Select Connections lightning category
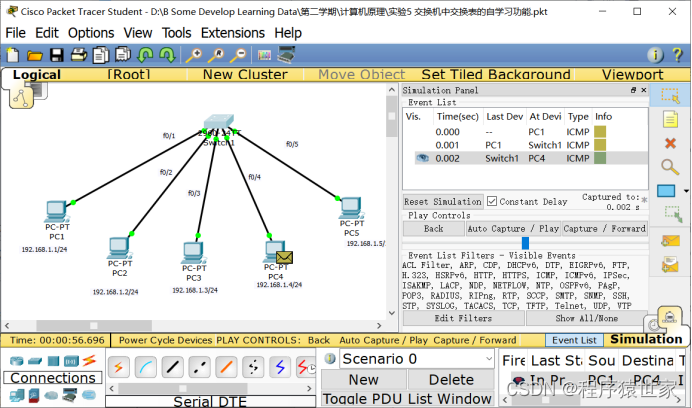Image resolution: width=692 pixels, height=408 pixels. (x=89, y=361)
